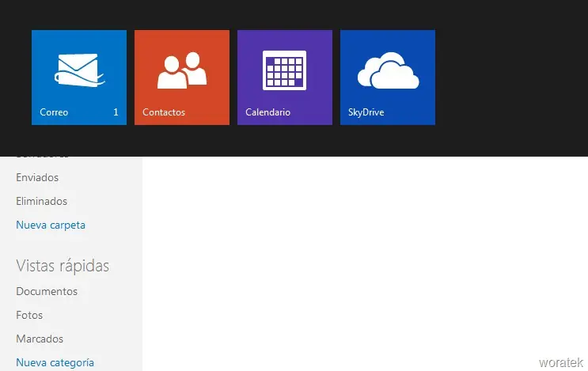Go to the Eliminados folder
Screen dimensions: 588x371
click(x=42, y=201)
